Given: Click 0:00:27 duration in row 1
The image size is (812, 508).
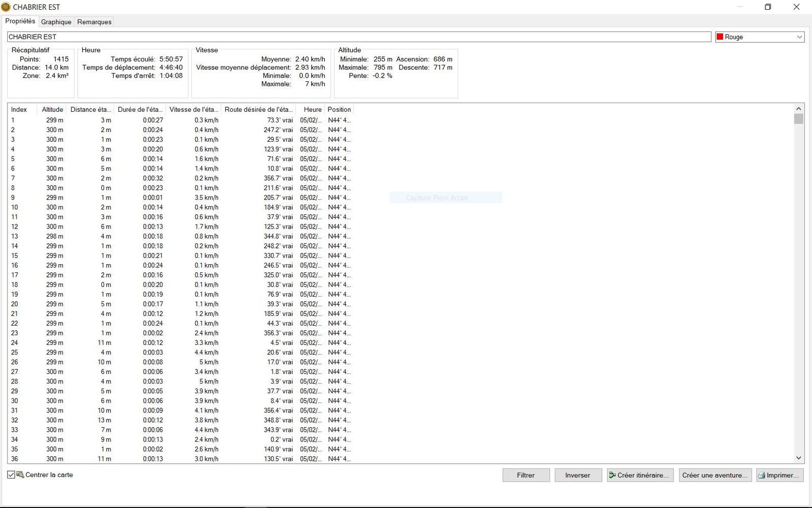Looking at the screenshot, I should tap(153, 120).
